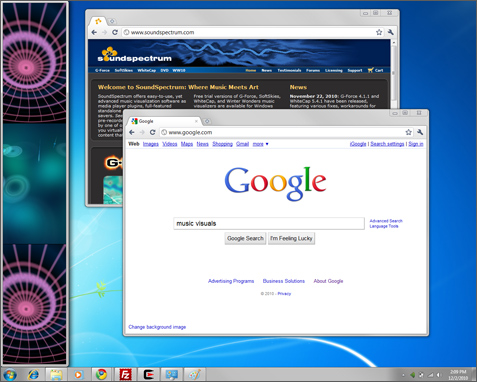This screenshot has width=477, height=382.
Task: Bookmark soundspectrum.com with the star icon
Action: (379, 32)
